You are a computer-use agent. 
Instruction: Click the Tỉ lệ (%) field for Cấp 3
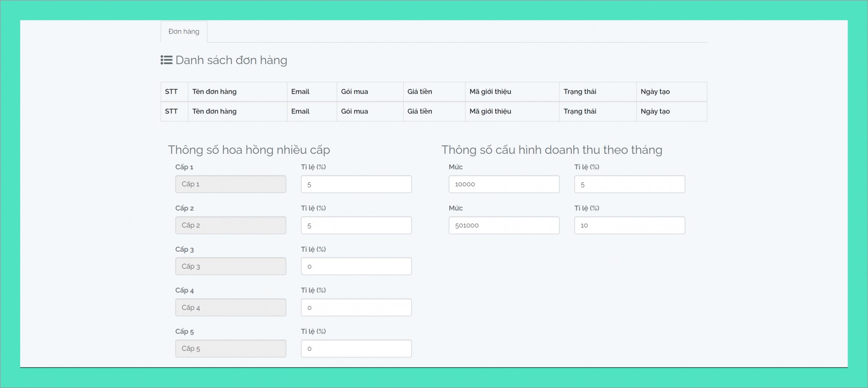[356, 266]
